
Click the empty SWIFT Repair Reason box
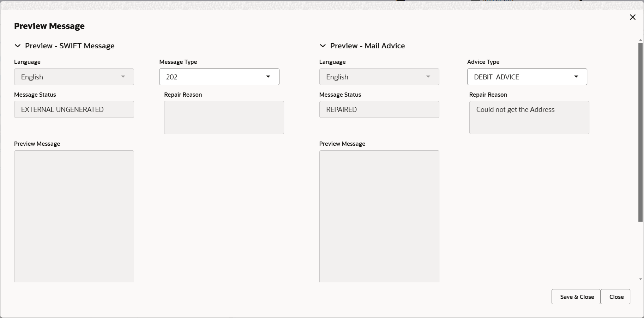coord(224,118)
